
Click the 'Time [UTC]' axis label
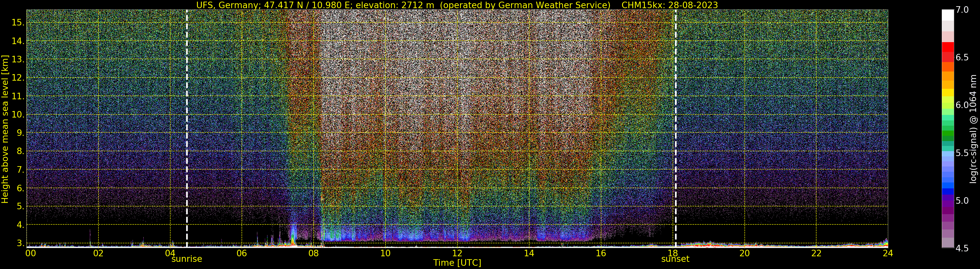[457, 263]
